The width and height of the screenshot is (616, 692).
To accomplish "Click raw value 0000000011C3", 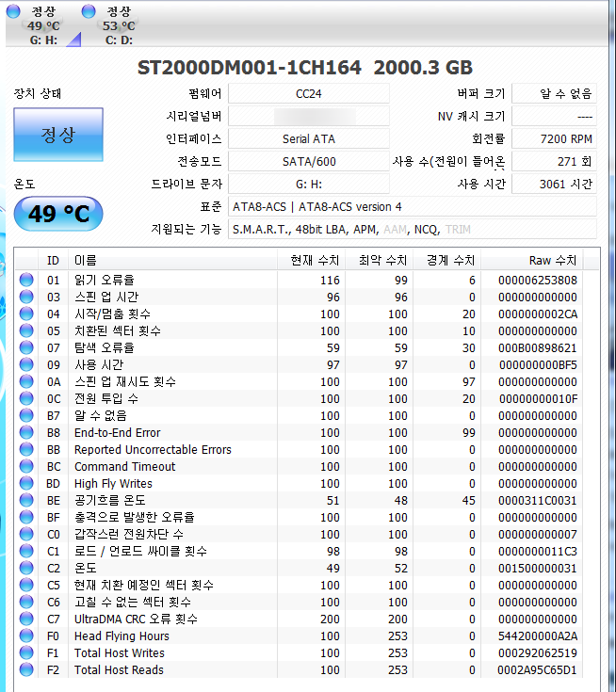I will (538, 551).
